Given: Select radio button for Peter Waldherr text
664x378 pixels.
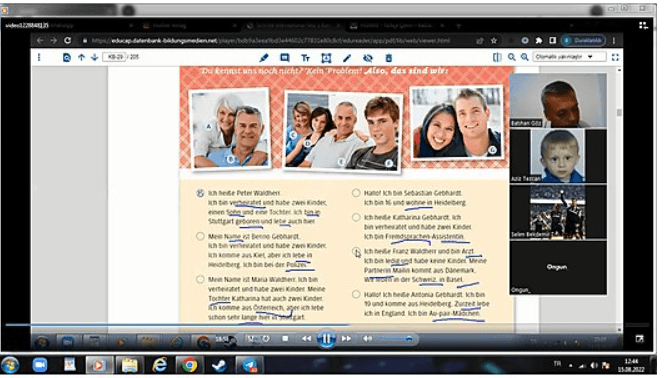Looking at the screenshot, I should [200, 193].
